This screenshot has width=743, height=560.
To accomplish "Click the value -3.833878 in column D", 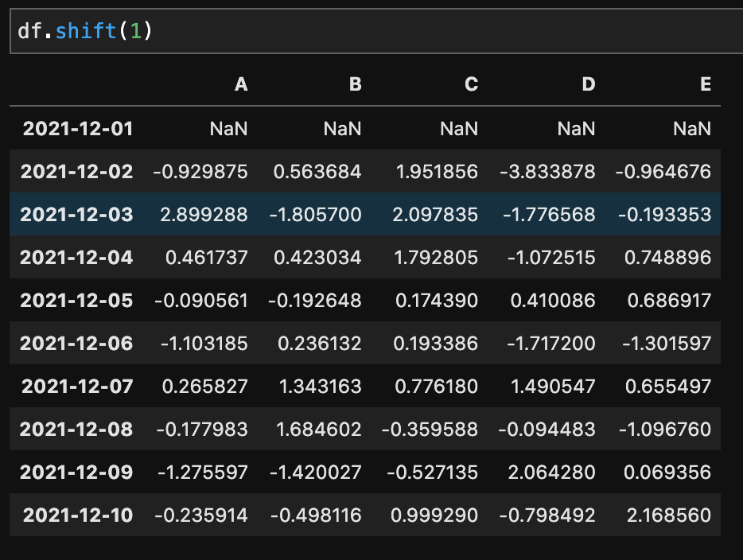I will [x=548, y=172].
